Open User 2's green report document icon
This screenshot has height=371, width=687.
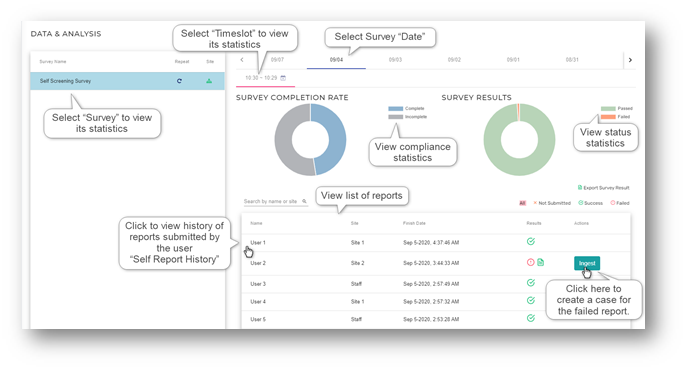coord(541,262)
